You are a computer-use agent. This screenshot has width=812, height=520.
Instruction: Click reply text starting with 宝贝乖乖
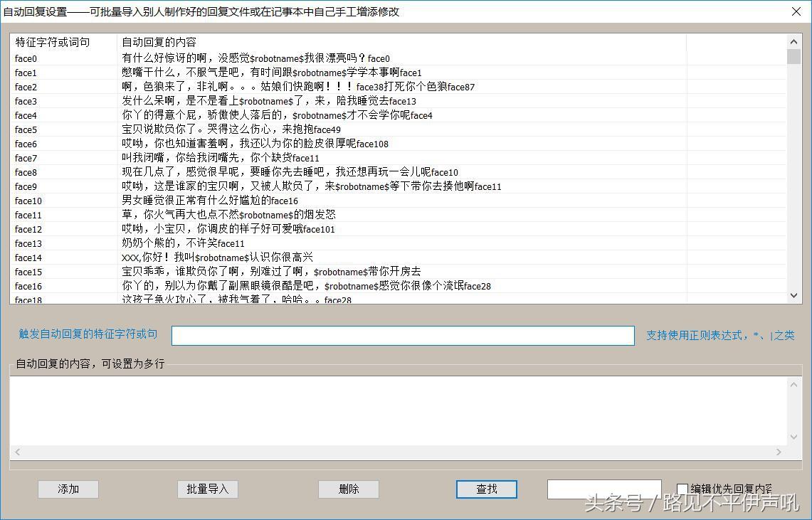[x=271, y=272]
